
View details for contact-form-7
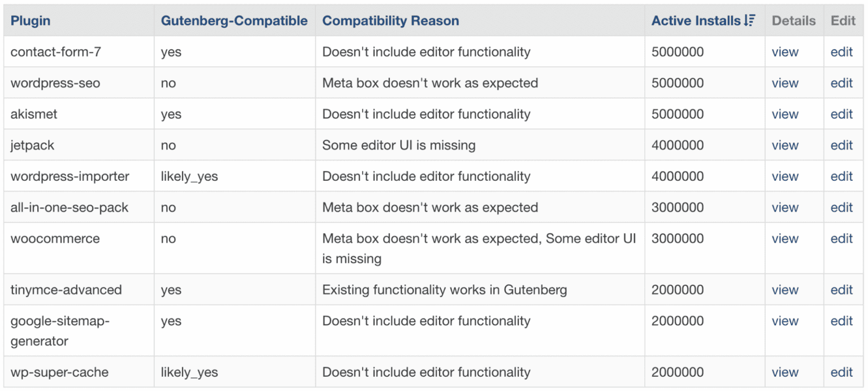785,51
